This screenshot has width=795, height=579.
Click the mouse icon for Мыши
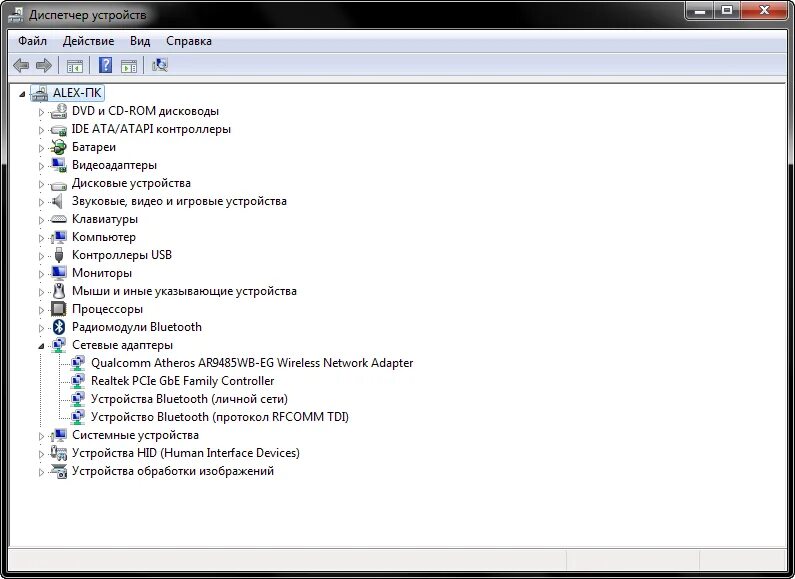pyautogui.click(x=59, y=291)
